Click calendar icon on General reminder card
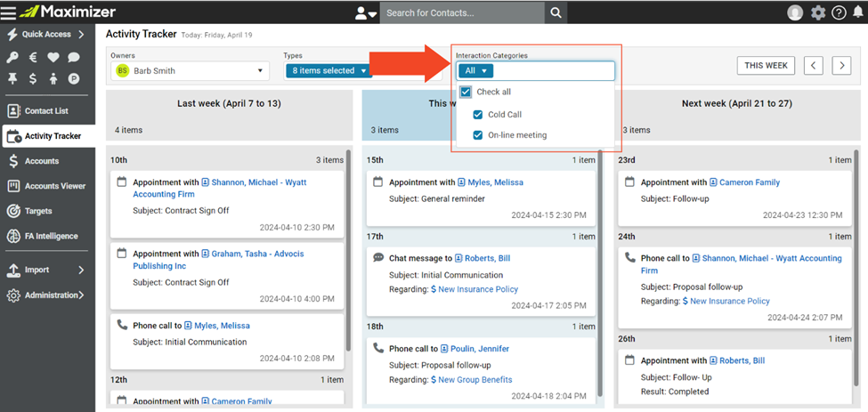 pos(378,182)
